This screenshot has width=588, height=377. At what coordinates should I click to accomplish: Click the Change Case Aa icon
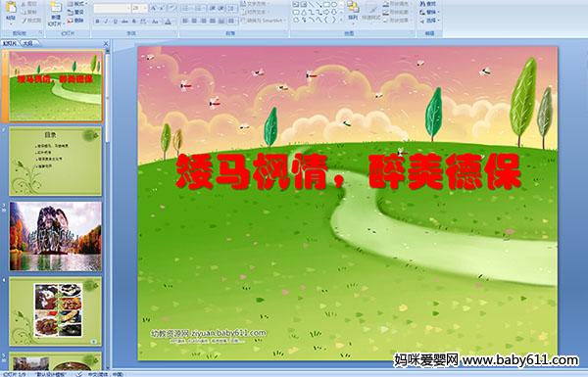tap(155, 22)
